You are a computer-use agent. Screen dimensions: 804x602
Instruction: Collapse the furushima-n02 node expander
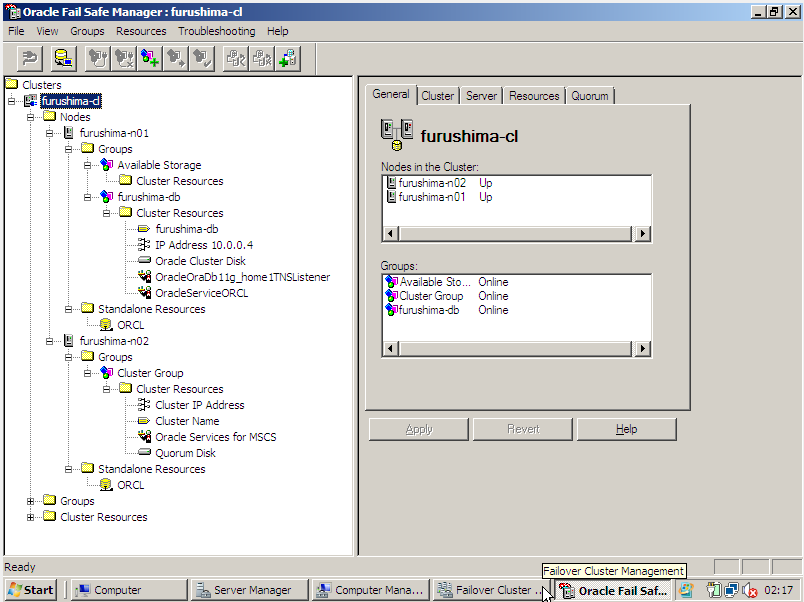[49, 341]
